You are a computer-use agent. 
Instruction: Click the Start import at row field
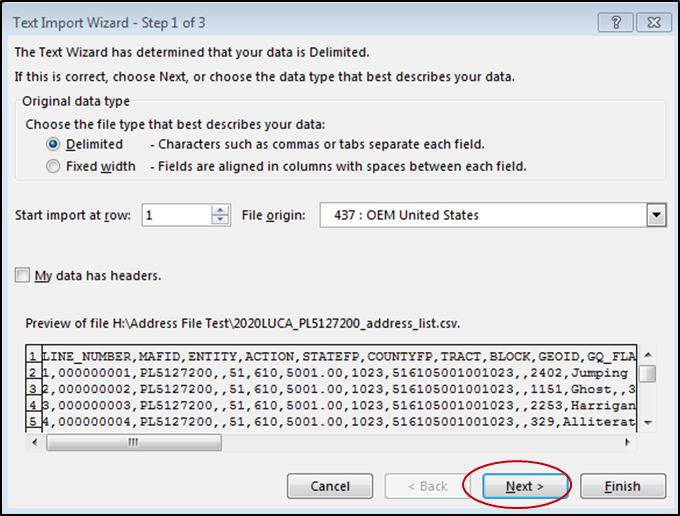coord(177,215)
